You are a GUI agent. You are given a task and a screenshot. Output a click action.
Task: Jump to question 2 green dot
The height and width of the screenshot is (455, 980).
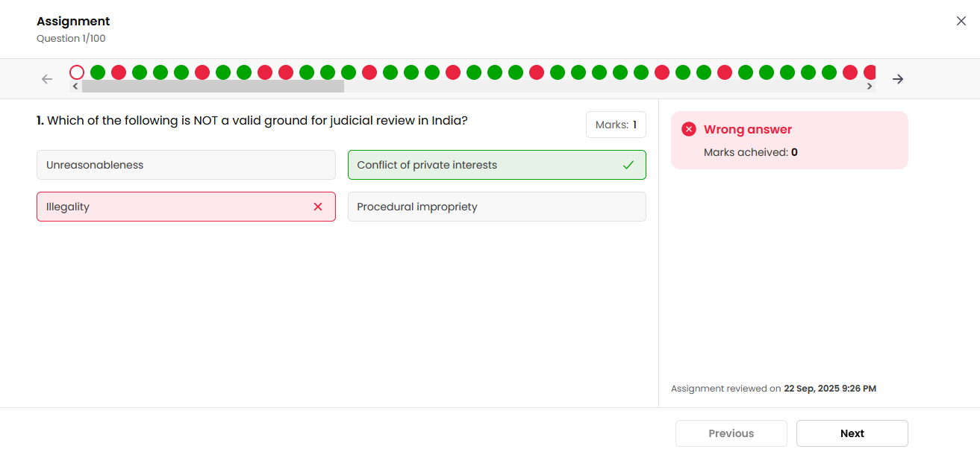pos(98,72)
